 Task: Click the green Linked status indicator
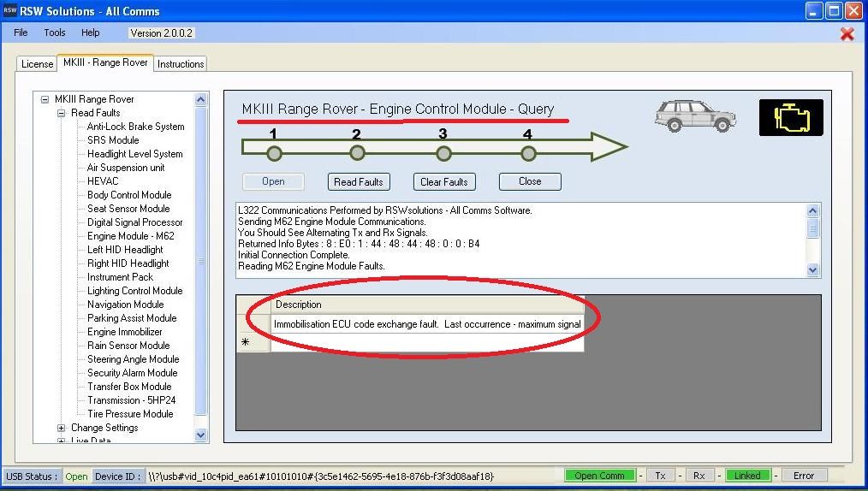point(747,476)
